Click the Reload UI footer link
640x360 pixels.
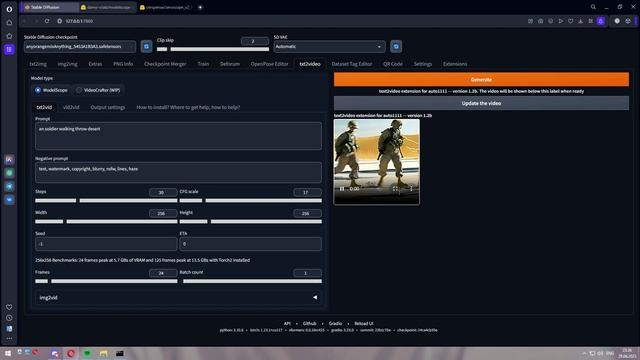[x=364, y=323]
